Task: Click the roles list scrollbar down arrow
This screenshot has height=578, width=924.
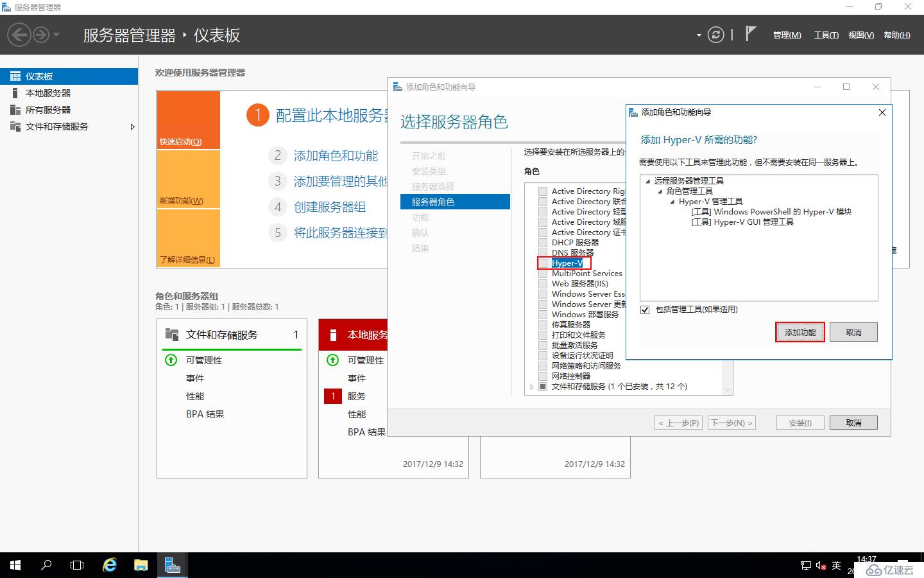Action: (x=727, y=389)
